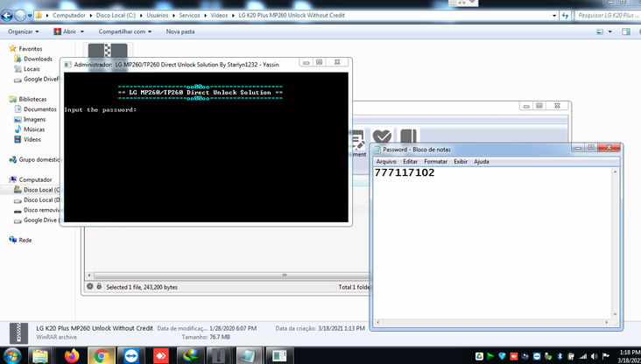Switch to Notepad taskbar button

coord(249,356)
